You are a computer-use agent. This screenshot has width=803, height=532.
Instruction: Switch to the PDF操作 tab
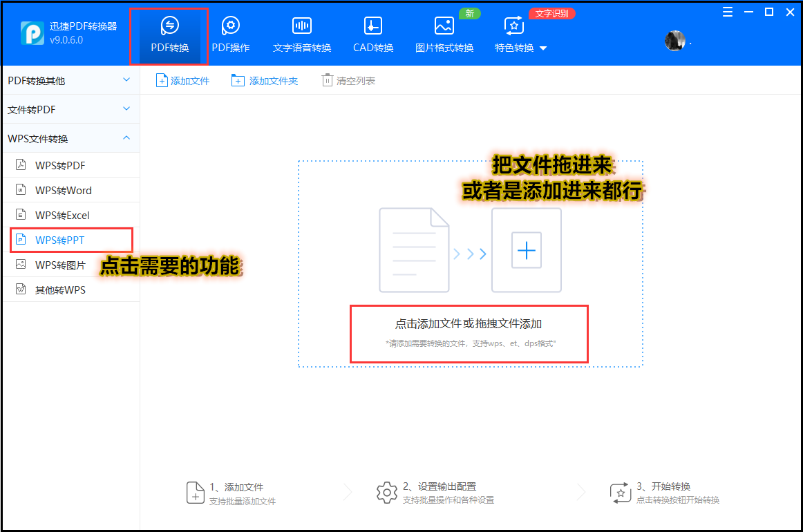coord(230,36)
